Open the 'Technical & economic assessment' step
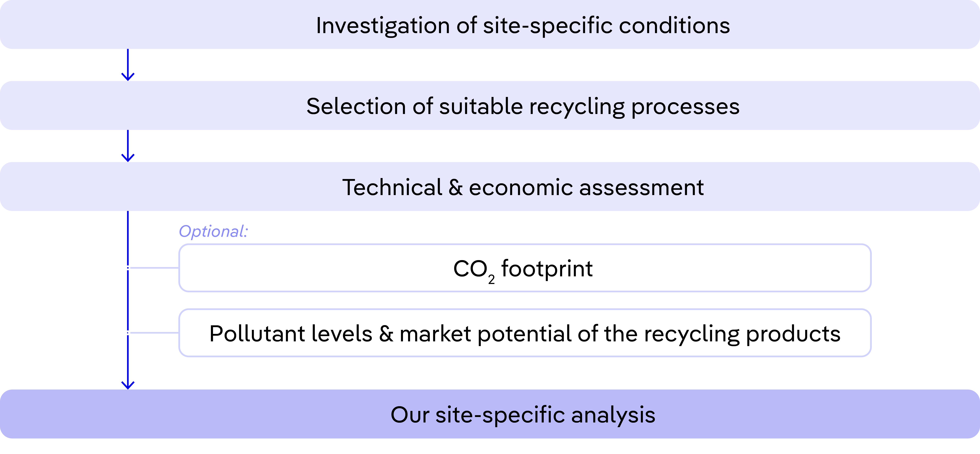 click(490, 187)
